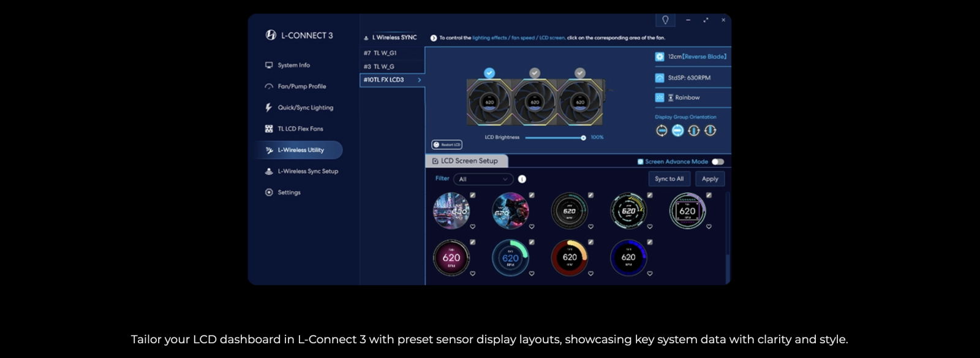Select the highlighted second orientation icon
980x358 pixels.
pos(677,130)
